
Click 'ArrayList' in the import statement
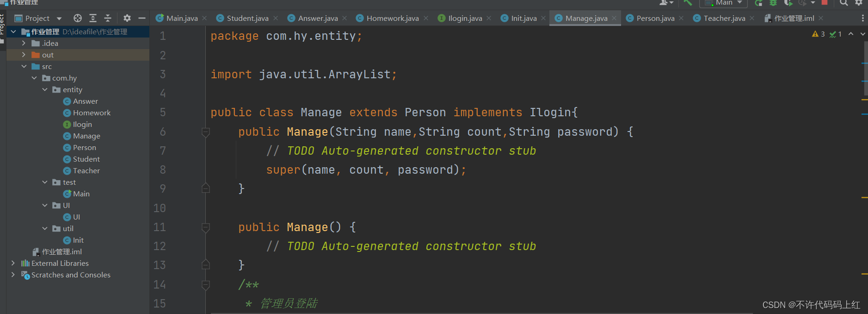point(359,75)
